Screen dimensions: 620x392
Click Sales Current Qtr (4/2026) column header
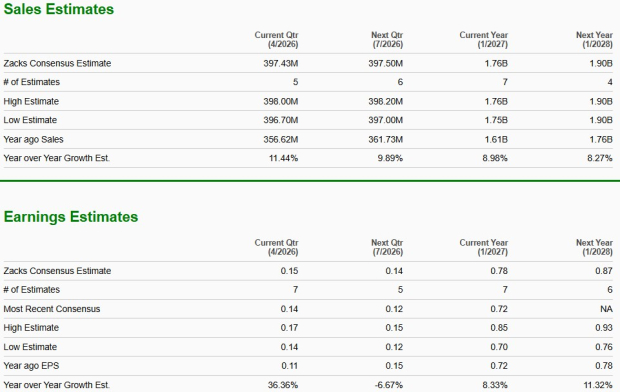276,40
